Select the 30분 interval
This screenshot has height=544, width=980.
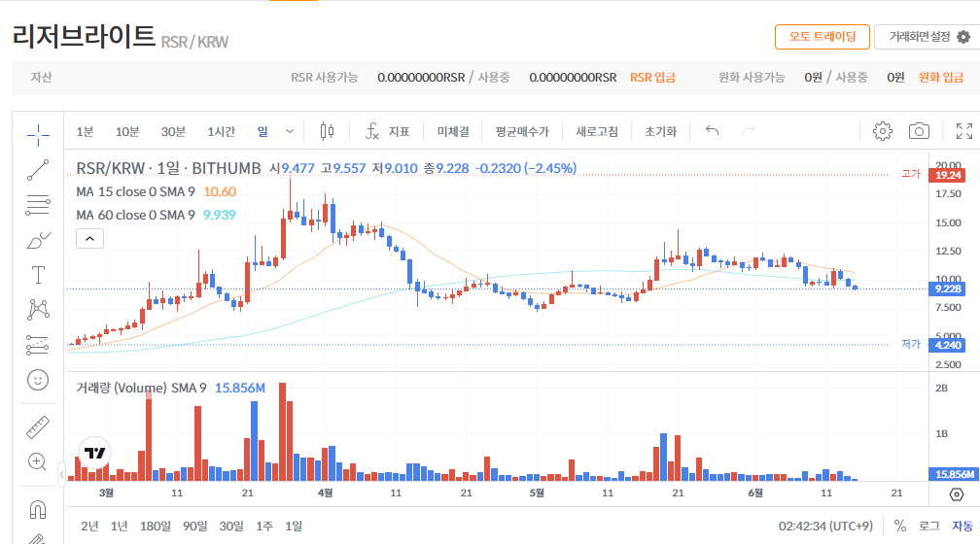(x=173, y=131)
